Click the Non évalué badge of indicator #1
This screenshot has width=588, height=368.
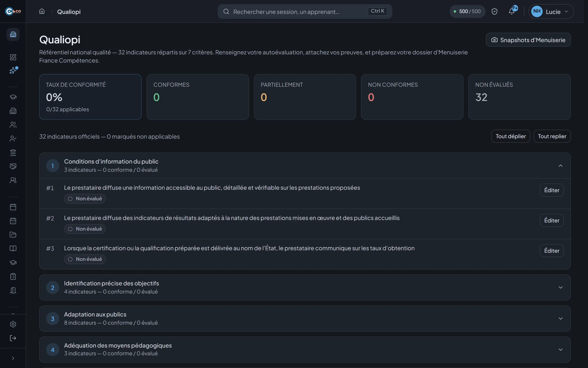[85, 199]
